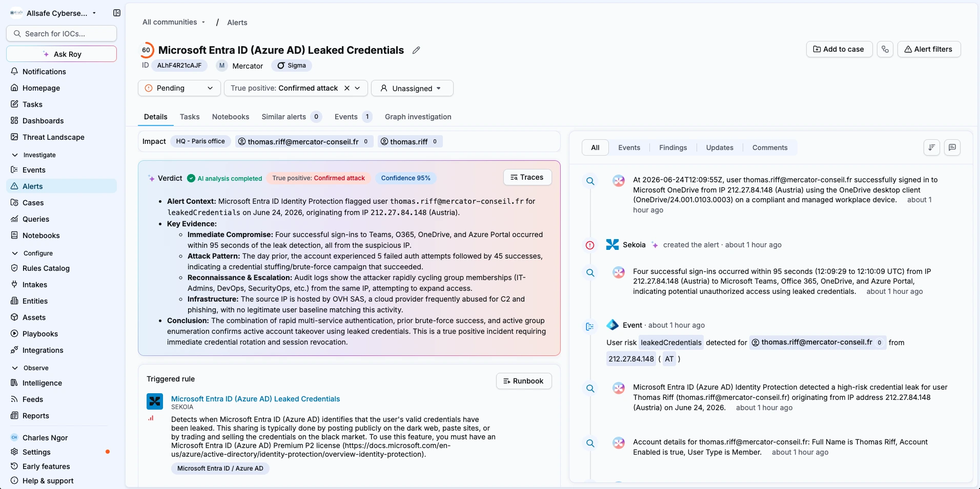Switch to the Notebooks tab

click(231, 117)
